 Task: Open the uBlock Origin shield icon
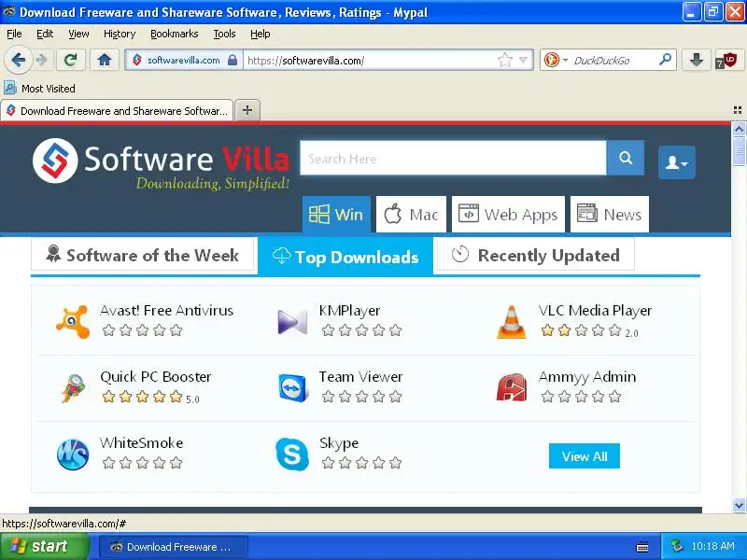[x=727, y=61]
